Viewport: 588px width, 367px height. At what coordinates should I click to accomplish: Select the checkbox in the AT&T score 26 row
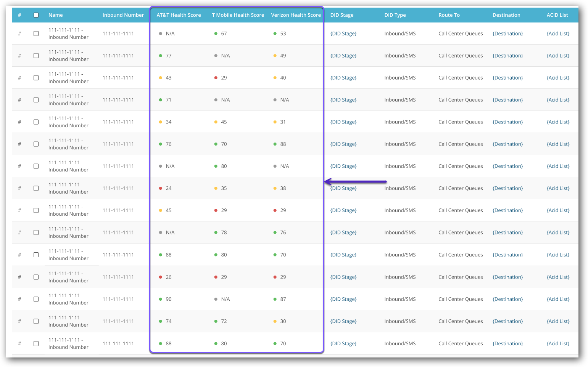(x=36, y=277)
